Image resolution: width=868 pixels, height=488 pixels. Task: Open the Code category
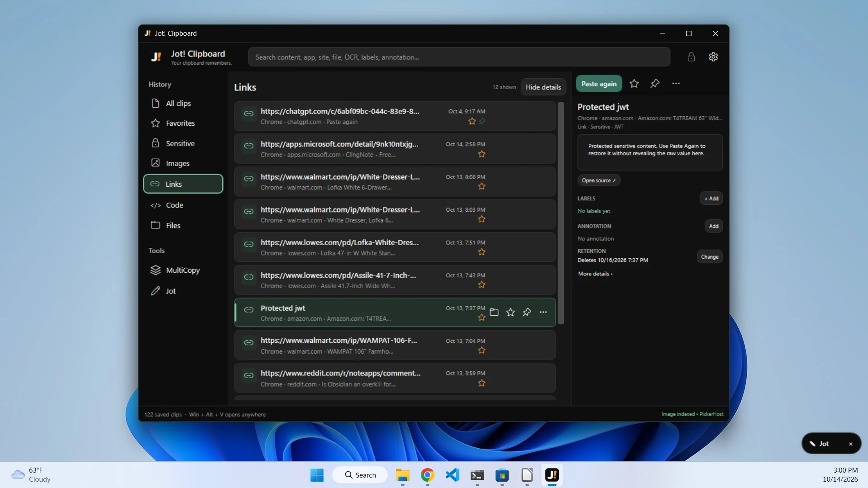click(x=183, y=205)
